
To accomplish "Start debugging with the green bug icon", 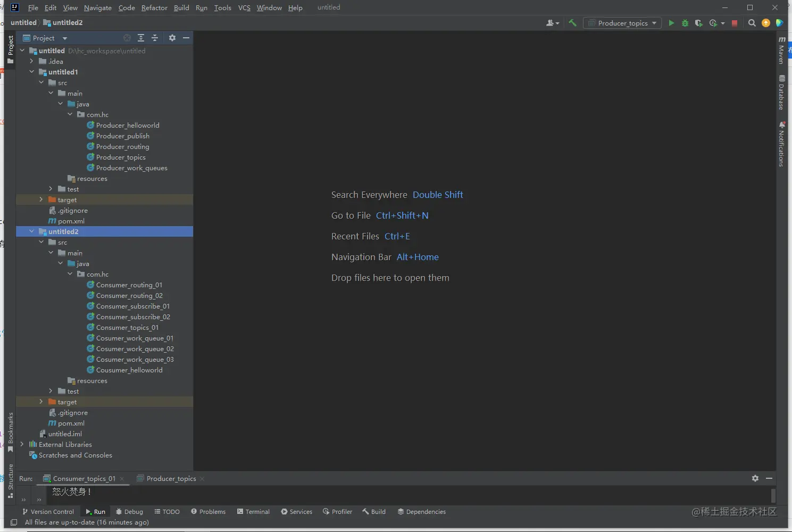I will click(x=685, y=23).
